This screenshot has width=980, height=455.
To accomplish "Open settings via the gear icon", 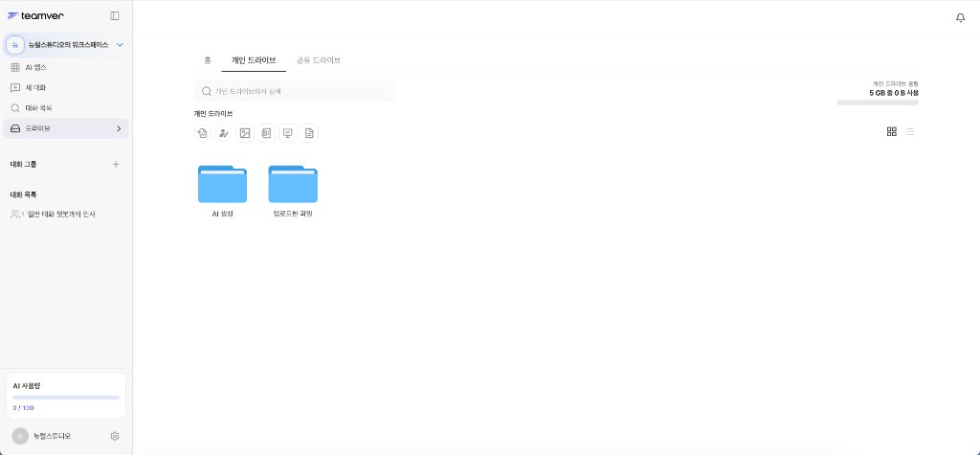I will tap(115, 436).
